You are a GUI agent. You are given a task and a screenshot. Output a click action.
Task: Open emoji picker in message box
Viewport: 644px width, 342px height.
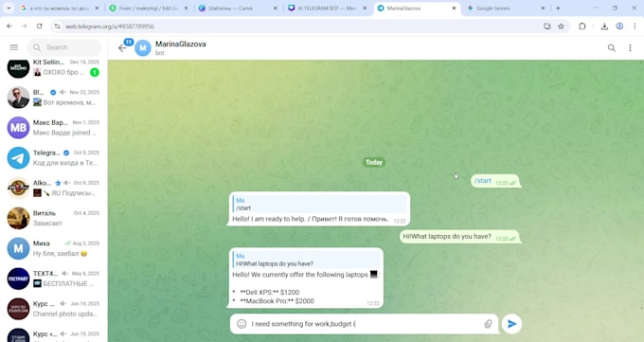coord(241,324)
